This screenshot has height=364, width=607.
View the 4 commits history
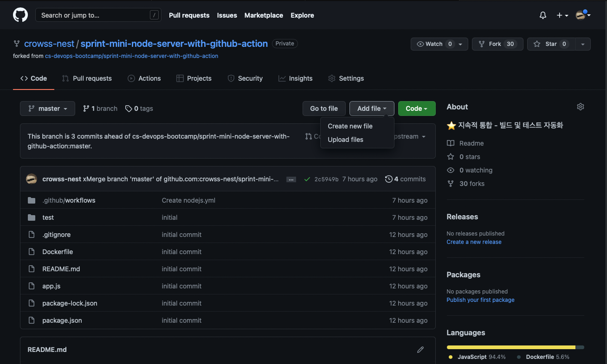[x=406, y=179]
